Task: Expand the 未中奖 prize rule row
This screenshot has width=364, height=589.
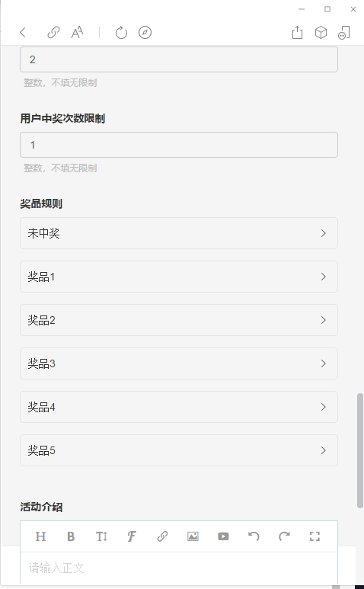Action: pos(179,233)
